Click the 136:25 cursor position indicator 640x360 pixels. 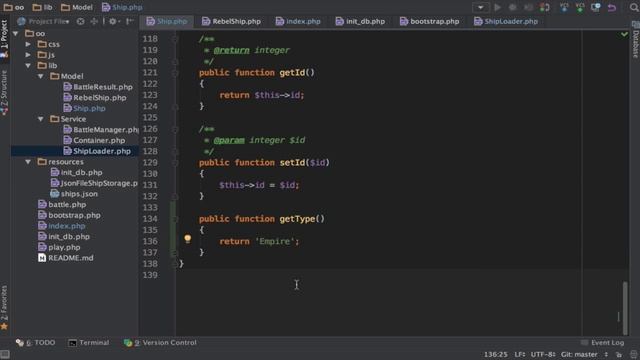pos(496,354)
